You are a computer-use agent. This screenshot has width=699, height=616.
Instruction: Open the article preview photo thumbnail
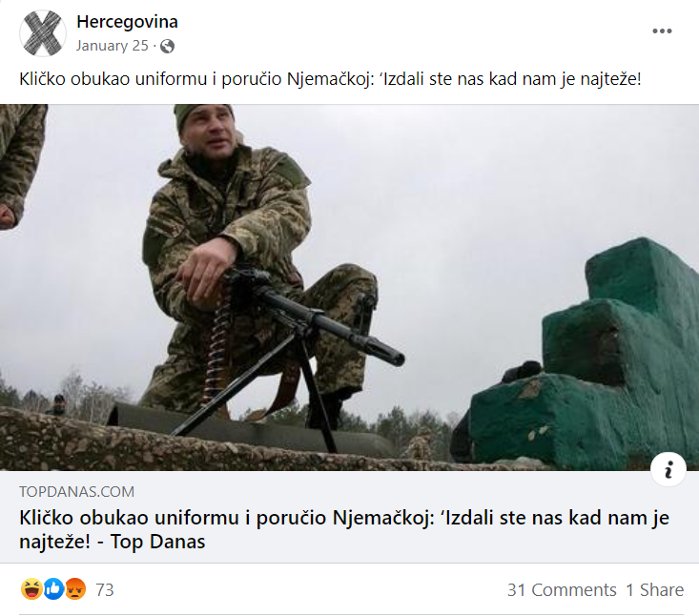[349, 287]
